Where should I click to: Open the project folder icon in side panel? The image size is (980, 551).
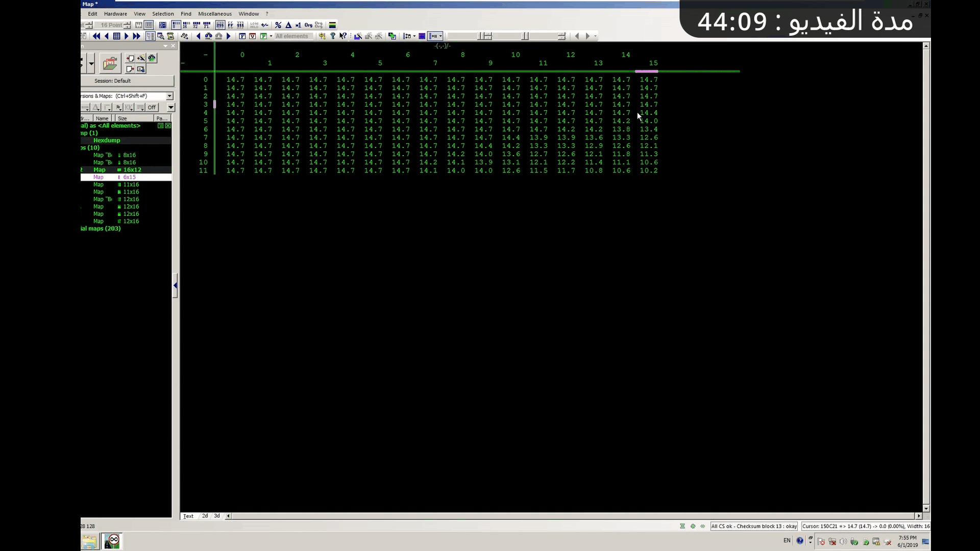click(x=110, y=64)
